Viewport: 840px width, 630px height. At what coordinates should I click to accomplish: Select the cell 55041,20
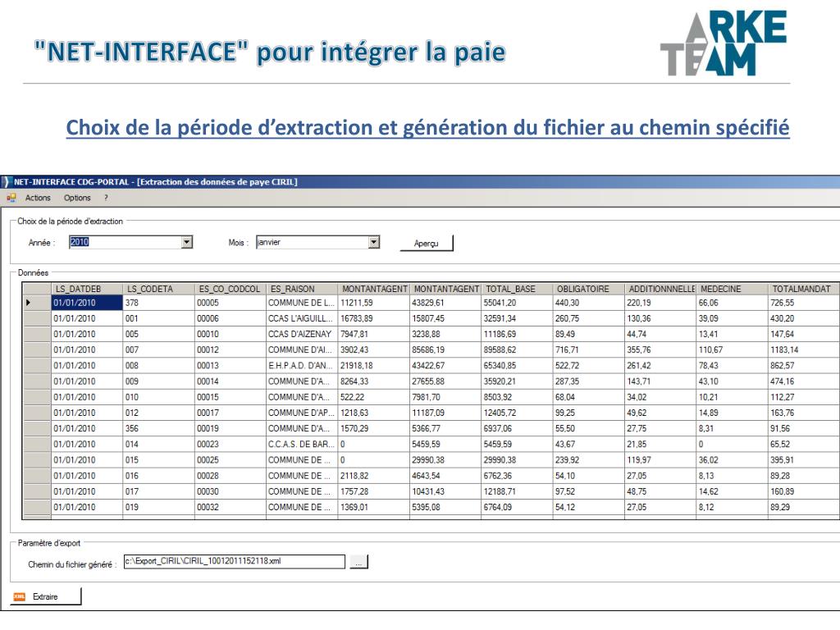[517, 303]
